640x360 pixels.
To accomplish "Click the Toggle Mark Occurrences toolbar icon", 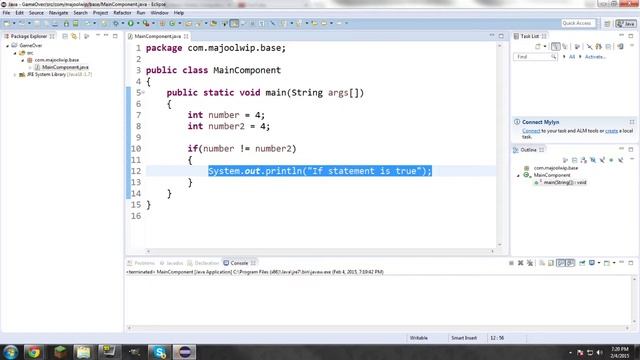I will (x=234, y=23).
